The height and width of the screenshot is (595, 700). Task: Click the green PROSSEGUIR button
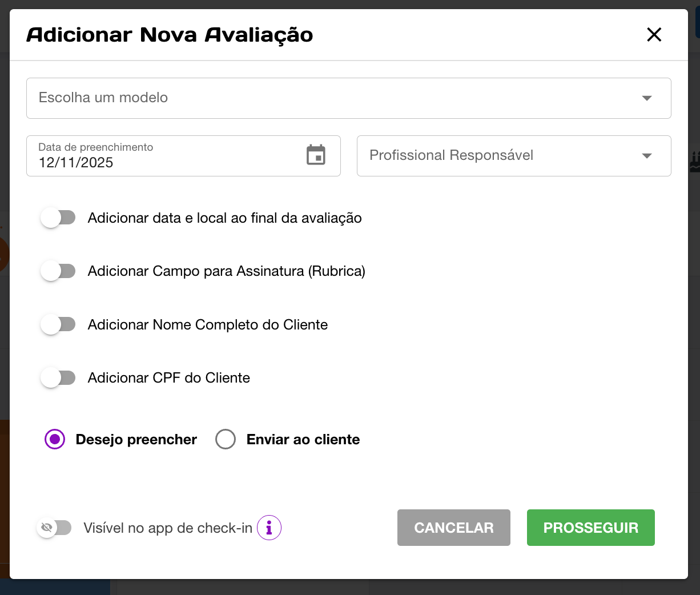[x=590, y=528]
